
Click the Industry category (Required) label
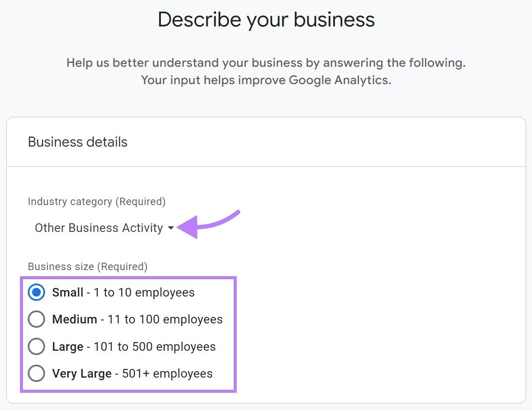coord(97,201)
